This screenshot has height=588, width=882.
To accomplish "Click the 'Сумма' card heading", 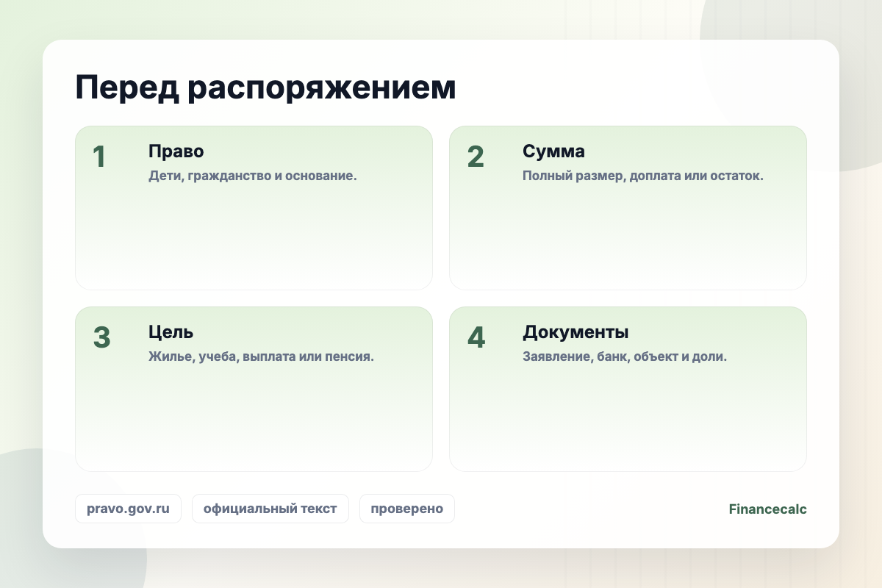I will [554, 151].
